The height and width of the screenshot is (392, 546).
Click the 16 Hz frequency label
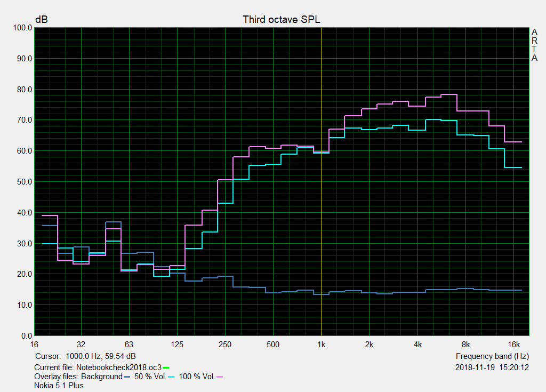pos(34,345)
